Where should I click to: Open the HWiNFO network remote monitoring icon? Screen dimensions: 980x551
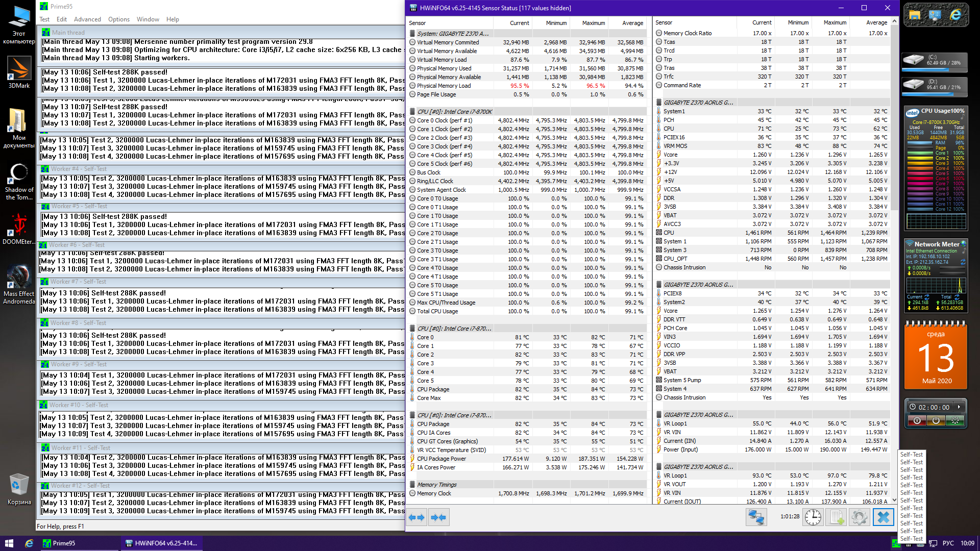(756, 517)
